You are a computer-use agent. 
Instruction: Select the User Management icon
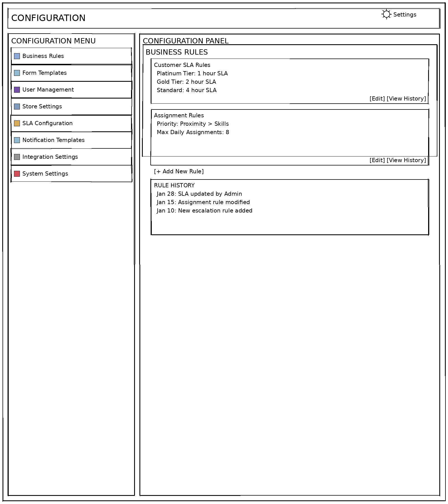click(17, 90)
